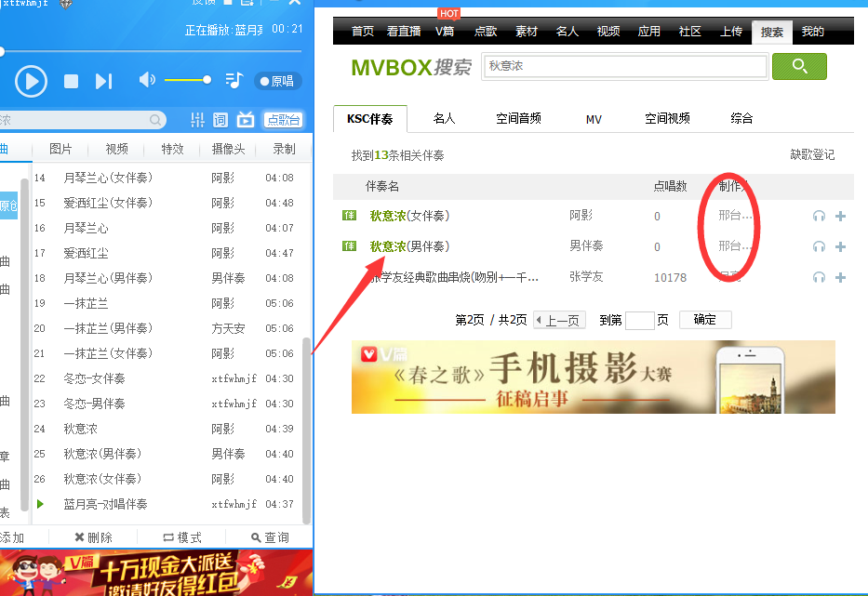The height and width of the screenshot is (596, 868).
Task: Click the green MVBOX search button
Action: click(799, 66)
